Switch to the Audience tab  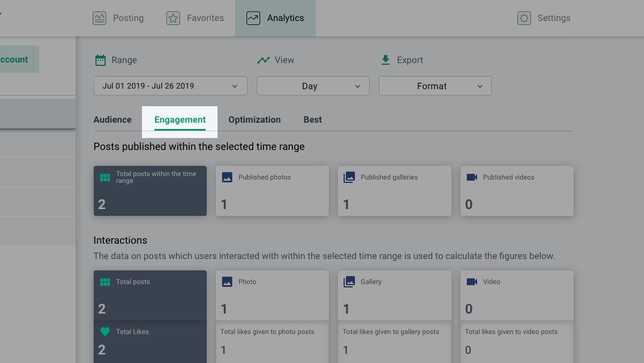tap(112, 119)
